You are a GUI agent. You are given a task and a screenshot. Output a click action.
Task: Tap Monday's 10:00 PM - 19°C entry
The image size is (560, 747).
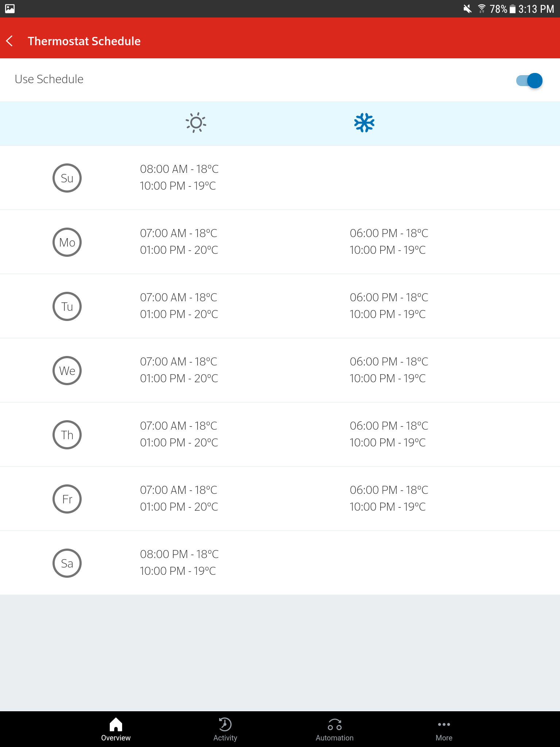point(388,250)
